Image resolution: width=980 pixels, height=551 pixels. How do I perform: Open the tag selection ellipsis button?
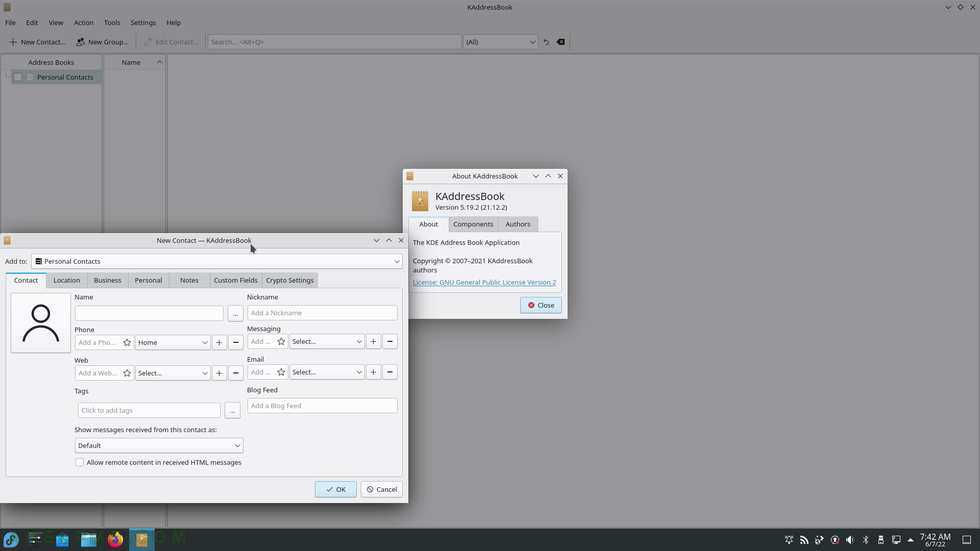232,410
